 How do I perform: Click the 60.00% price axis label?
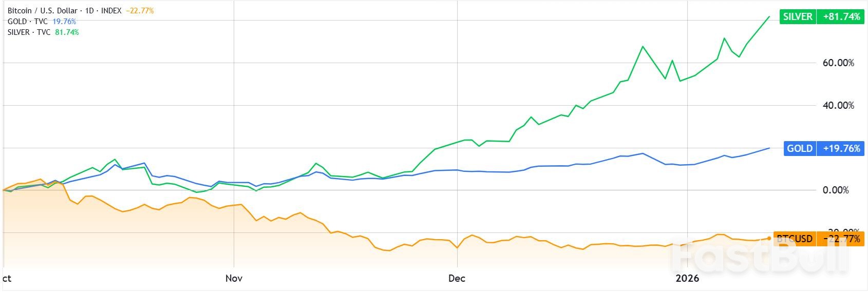tap(838, 63)
